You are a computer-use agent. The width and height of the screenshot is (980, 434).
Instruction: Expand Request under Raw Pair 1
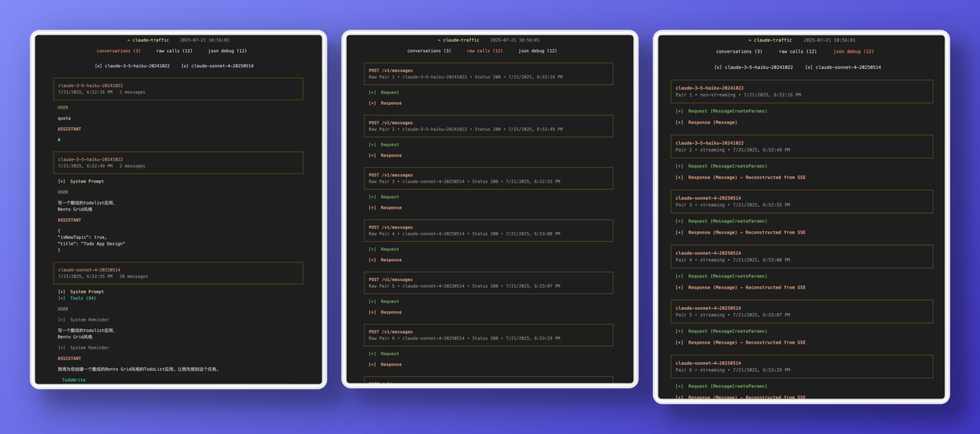(384, 93)
